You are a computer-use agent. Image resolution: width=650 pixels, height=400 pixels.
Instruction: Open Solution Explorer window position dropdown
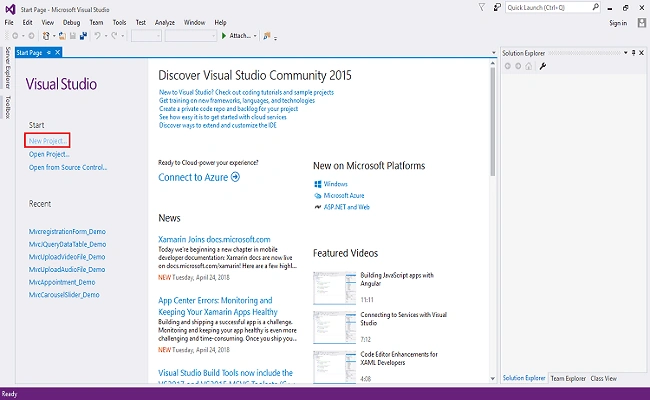tap(626, 53)
